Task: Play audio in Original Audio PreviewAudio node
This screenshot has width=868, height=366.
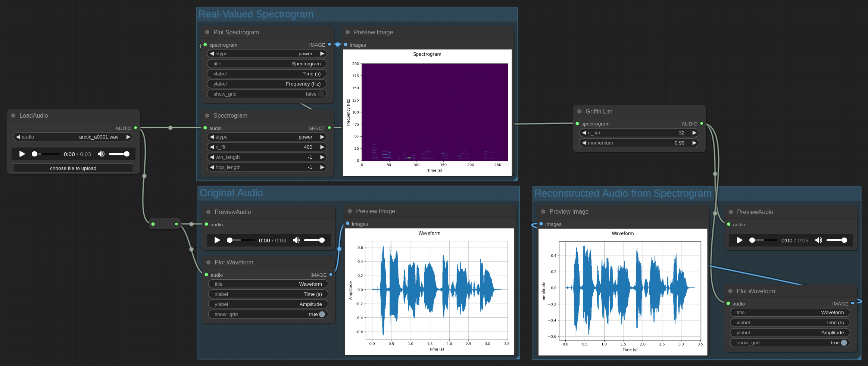Action: (x=217, y=240)
